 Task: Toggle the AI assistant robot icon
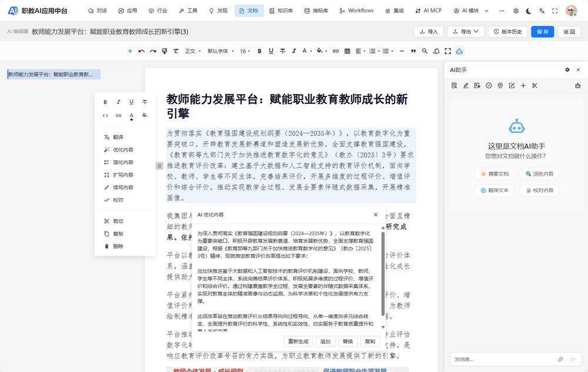coord(459,51)
